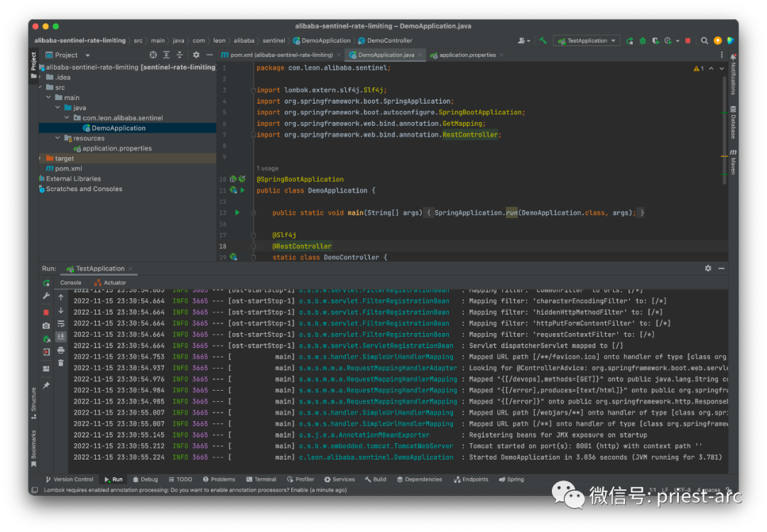The width and height of the screenshot is (767, 532).
Task: Toggle the Structure tool window
Action: coord(33,400)
